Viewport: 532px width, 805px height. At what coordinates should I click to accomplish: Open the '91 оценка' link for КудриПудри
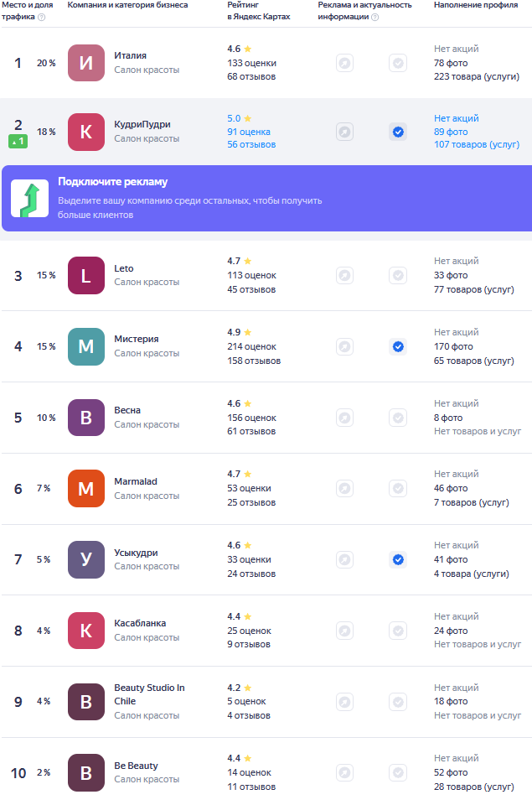248,132
